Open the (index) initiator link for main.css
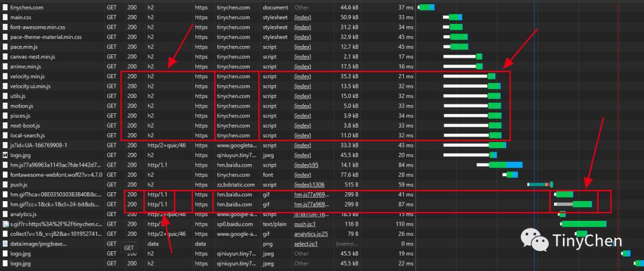Image resolution: width=644 pixels, height=271 pixels. [302, 17]
